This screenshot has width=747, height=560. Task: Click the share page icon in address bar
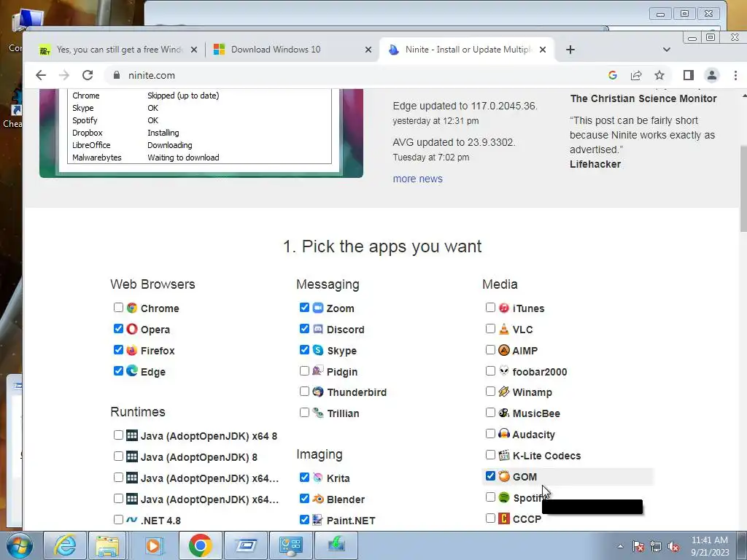click(x=636, y=75)
